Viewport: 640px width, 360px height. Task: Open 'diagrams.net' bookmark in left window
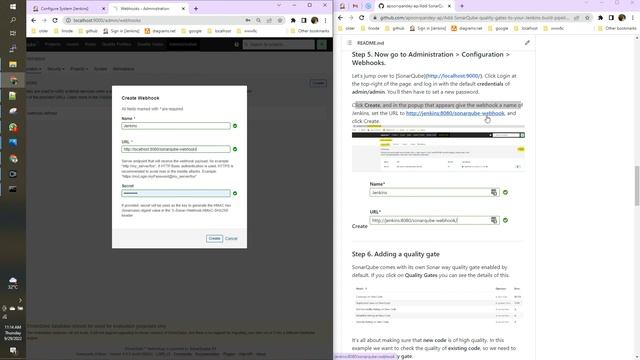[x=160, y=31]
